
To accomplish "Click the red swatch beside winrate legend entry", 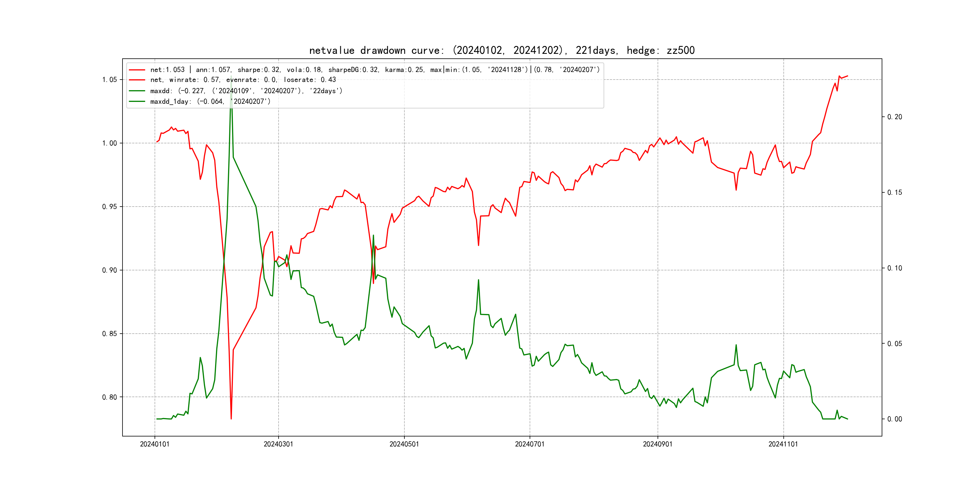I will coord(137,80).
